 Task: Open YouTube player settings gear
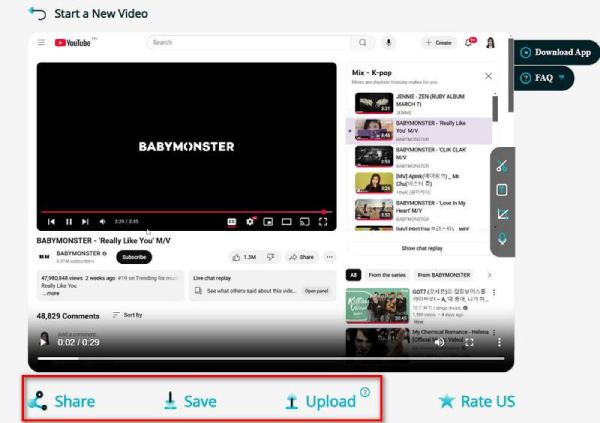pos(250,222)
